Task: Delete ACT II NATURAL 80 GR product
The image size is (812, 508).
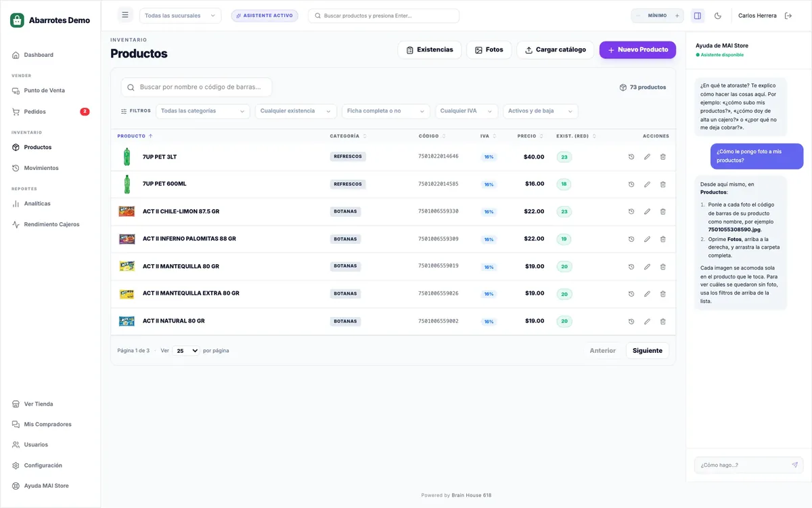Action: (x=662, y=321)
